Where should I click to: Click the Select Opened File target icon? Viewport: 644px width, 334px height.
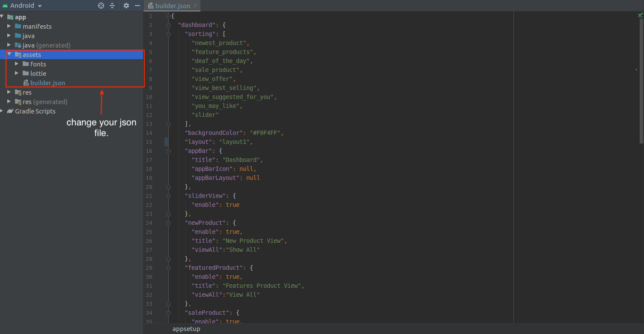coord(101,6)
